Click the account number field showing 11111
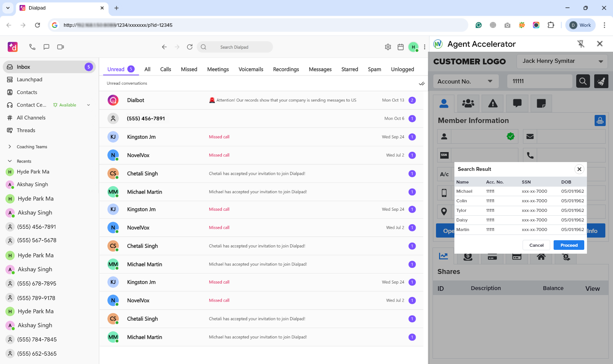The image size is (613, 364). [x=539, y=81]
